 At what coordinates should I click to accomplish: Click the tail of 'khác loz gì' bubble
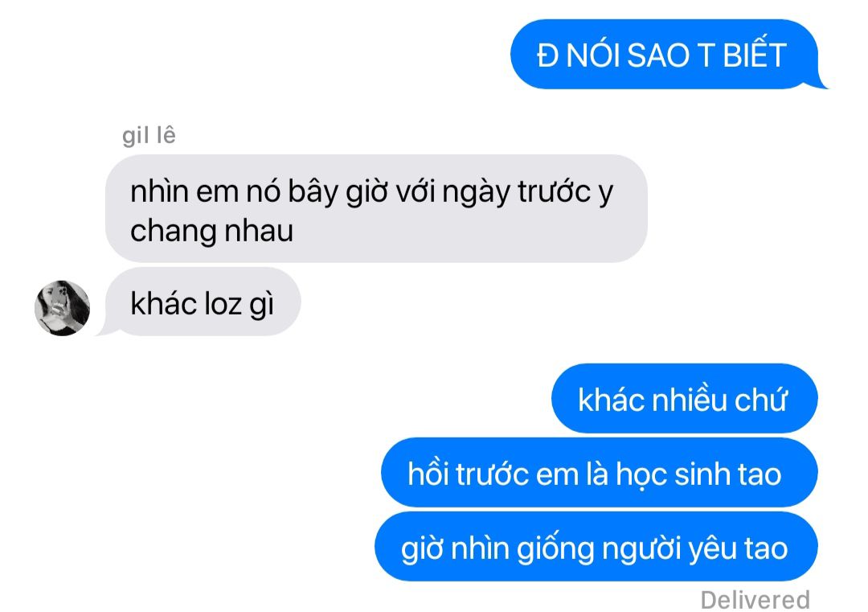pyautogui.click(x=105, y=329)
